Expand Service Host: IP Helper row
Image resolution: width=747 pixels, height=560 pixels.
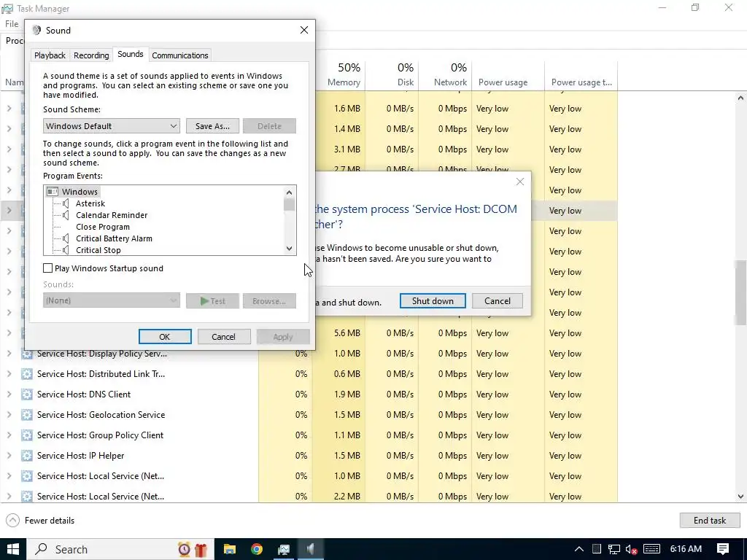click(x=9, y=456)
